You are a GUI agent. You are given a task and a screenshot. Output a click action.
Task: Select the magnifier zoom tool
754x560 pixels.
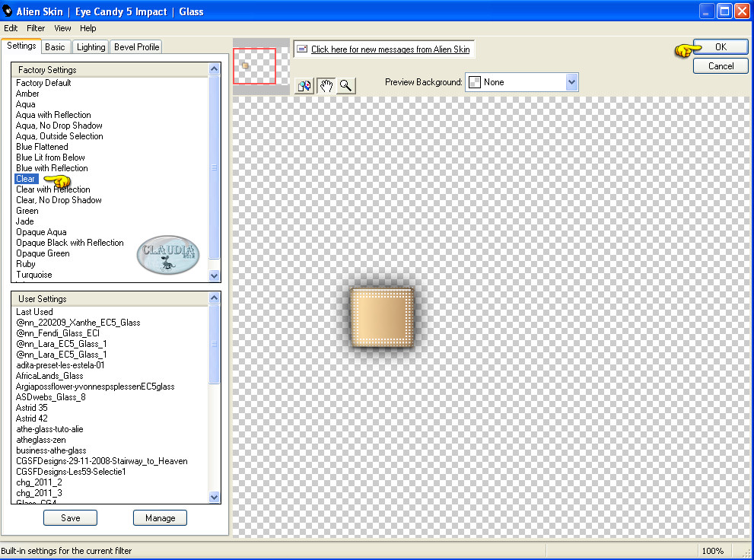345,86
